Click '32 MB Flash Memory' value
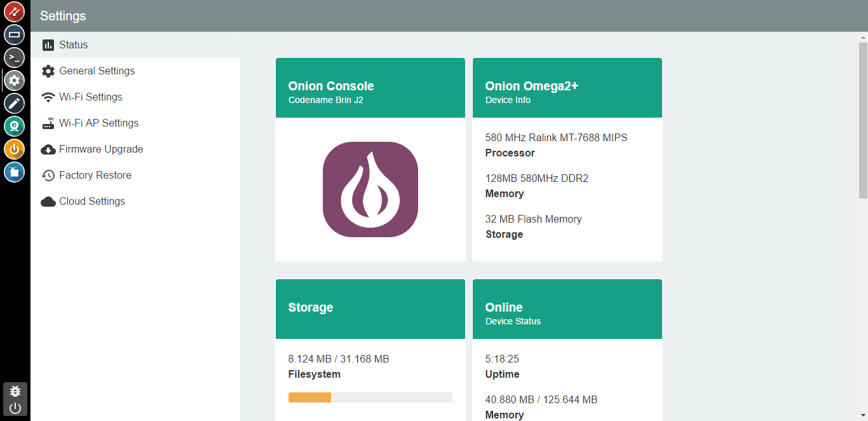Screen dimensions: 868x421 click(x=534, y=219)
